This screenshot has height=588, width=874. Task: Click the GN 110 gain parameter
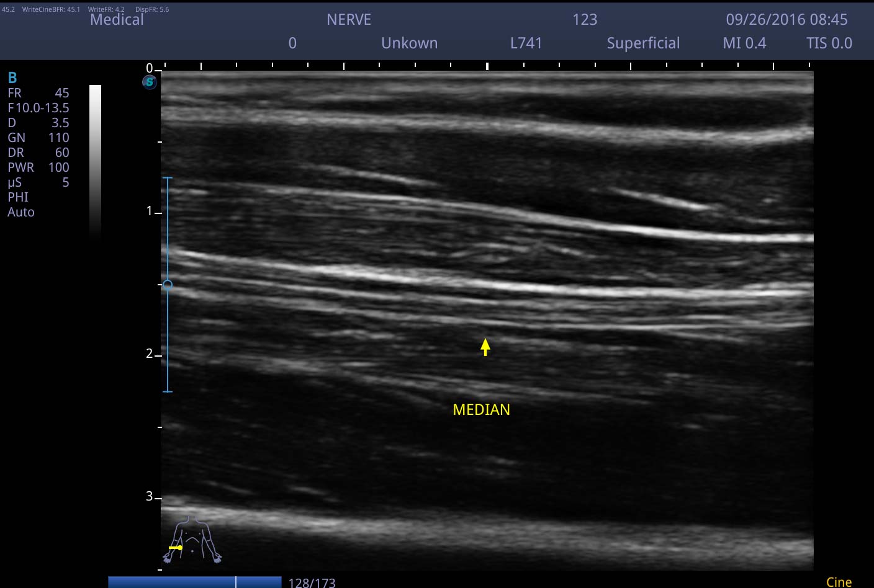38,138
